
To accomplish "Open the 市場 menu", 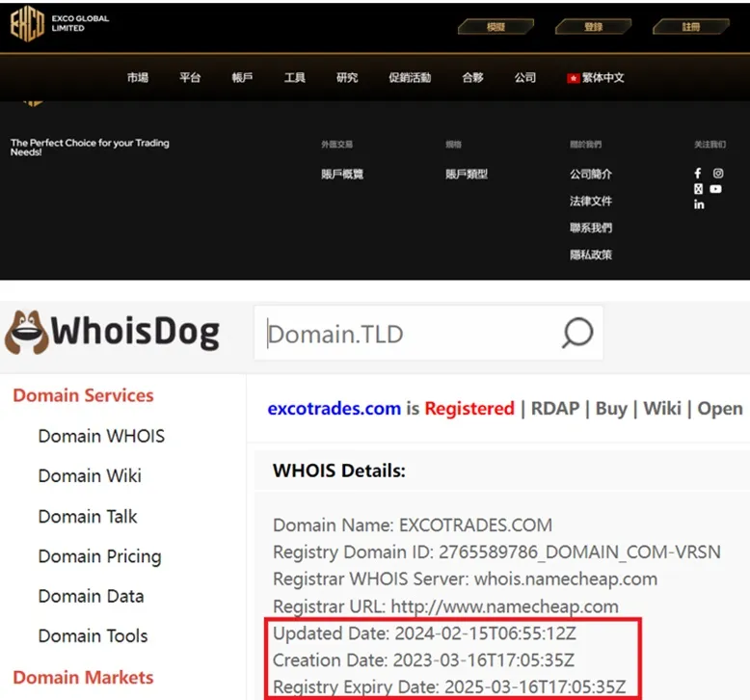I will pyautogui.click(x=138, y=77).
